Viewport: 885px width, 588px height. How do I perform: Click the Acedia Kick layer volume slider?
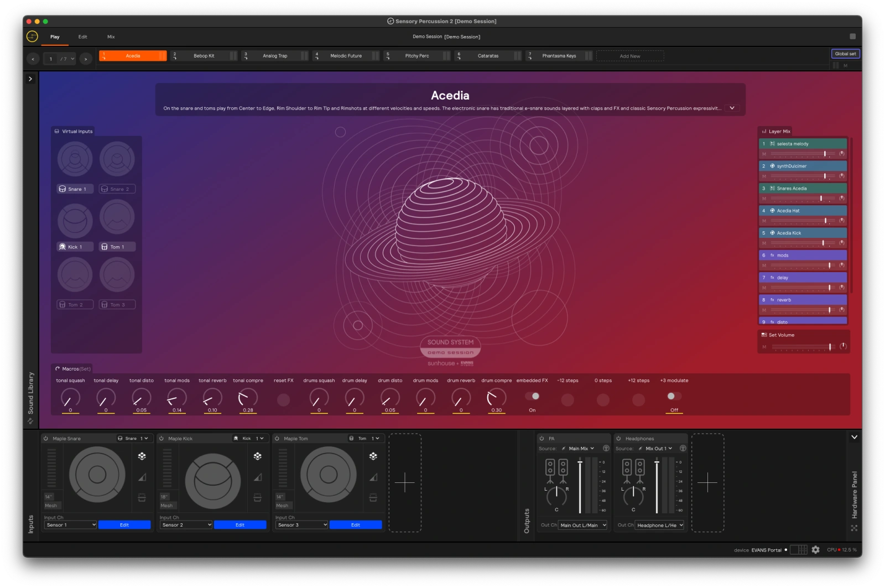(803, 243)
